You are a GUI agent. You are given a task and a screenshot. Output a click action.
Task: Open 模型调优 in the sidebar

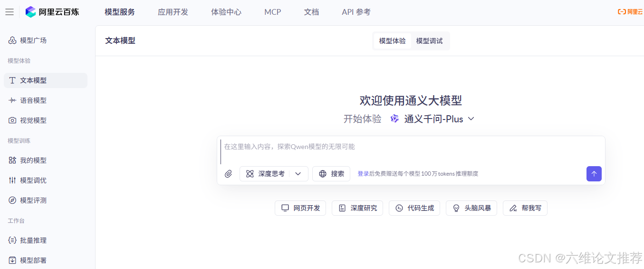pos(46,180)
